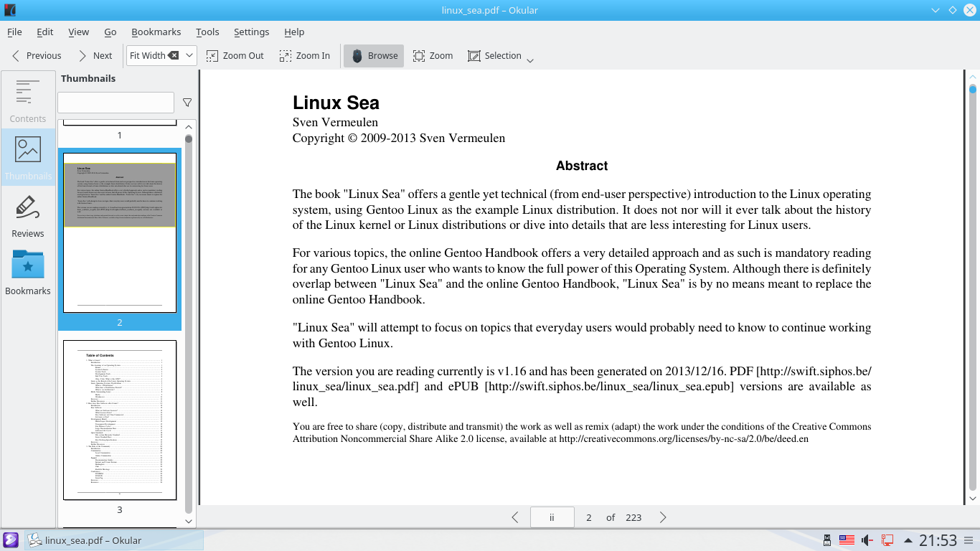
Task: Click the 21:53 clock in the taskbar
Action: 938,540
